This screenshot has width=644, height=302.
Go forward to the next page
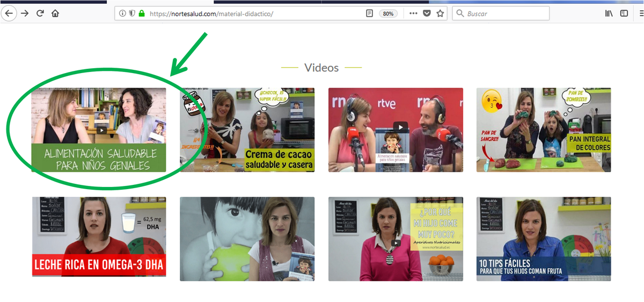point(25,13)
